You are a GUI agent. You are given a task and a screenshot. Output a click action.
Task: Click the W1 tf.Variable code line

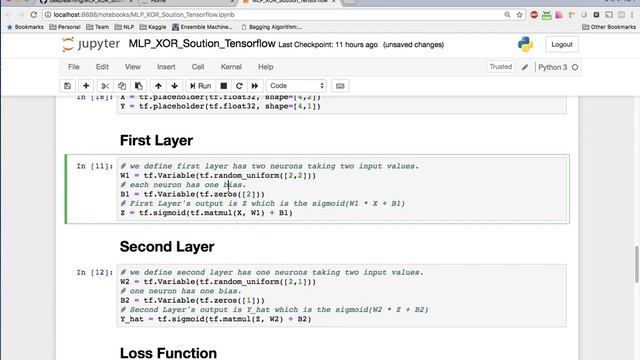[218, 176]
